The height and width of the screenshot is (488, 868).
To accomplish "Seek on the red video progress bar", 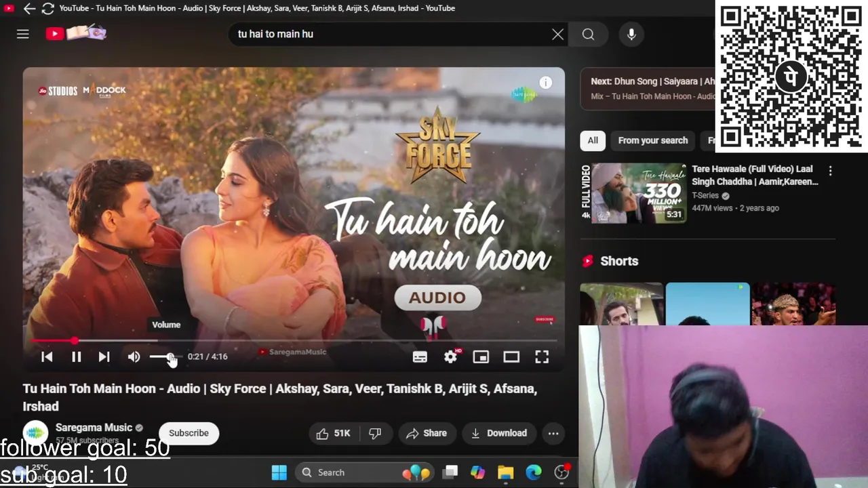I will (293, 341).
